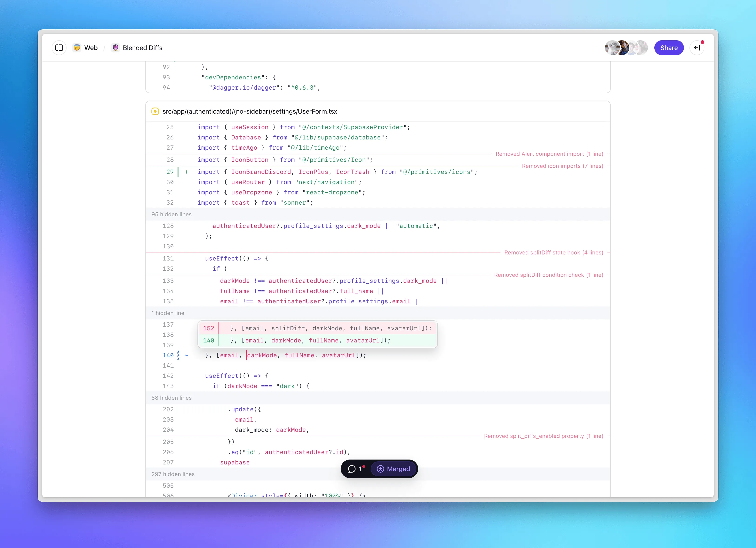
Task: Expand the 297 hidden lines row
Action: click(x=378, y=474)
